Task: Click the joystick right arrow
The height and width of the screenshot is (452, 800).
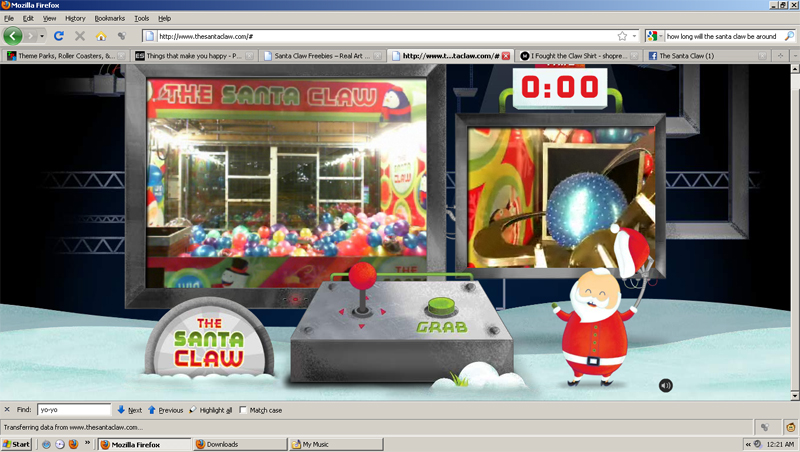Action: click(x=383, y=311)
